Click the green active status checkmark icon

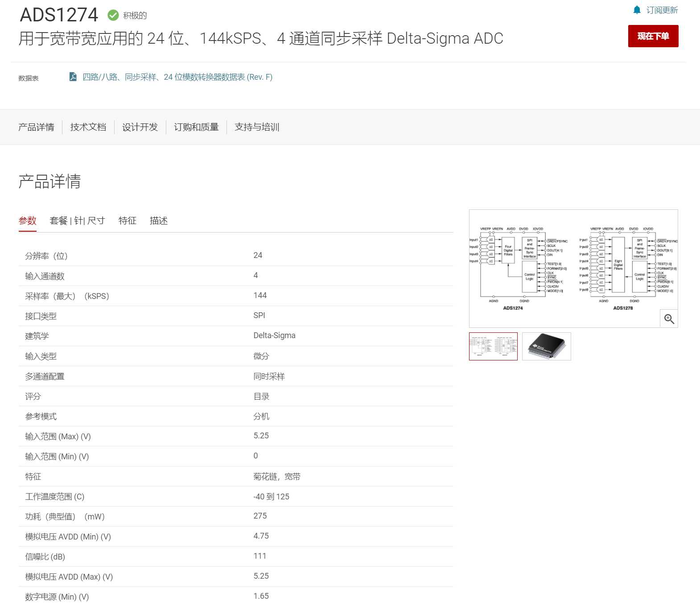(x=113, y=15)
